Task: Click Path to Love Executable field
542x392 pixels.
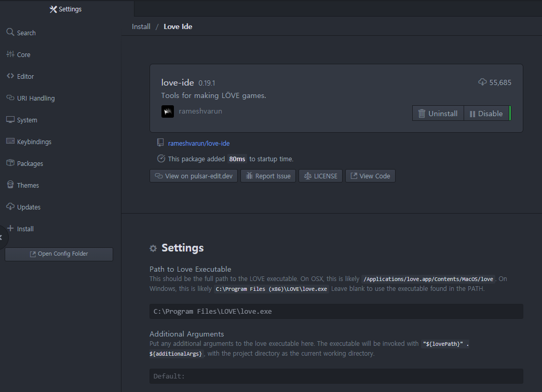Action: coord(336,311)
